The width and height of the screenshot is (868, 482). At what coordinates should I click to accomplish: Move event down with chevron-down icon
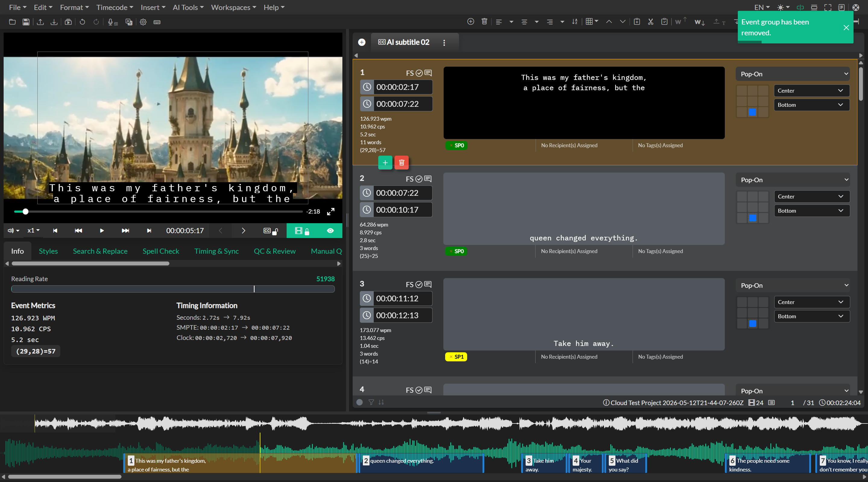(x=623, y=22)
